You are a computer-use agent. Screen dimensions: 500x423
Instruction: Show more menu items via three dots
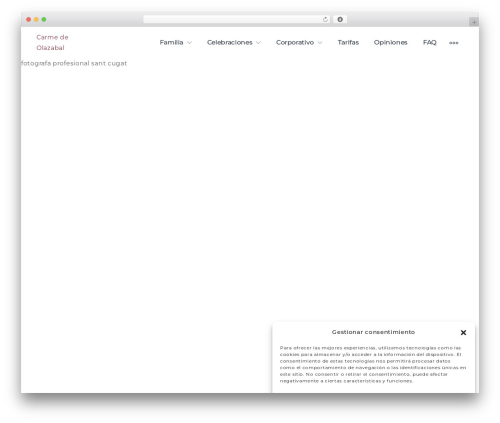pos(453,43)
